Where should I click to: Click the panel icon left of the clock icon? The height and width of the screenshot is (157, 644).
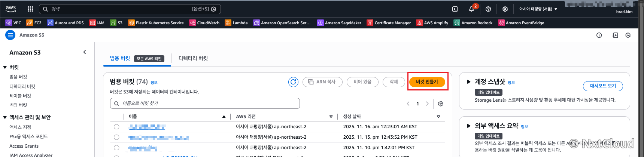pos(615,35)
